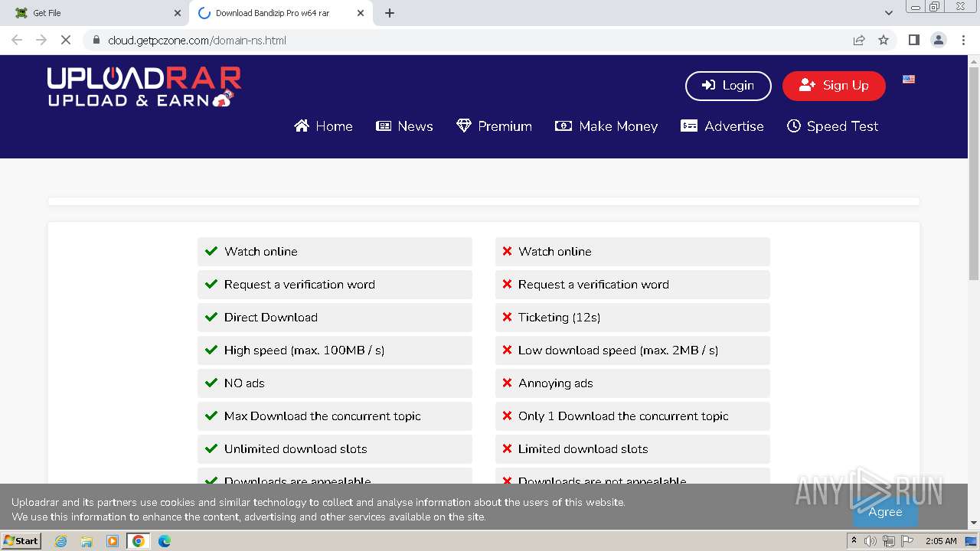This screenshot has width=980, height=551.
Task: Click Low download speed (max. 2MB / s) row
Action: 632,350
